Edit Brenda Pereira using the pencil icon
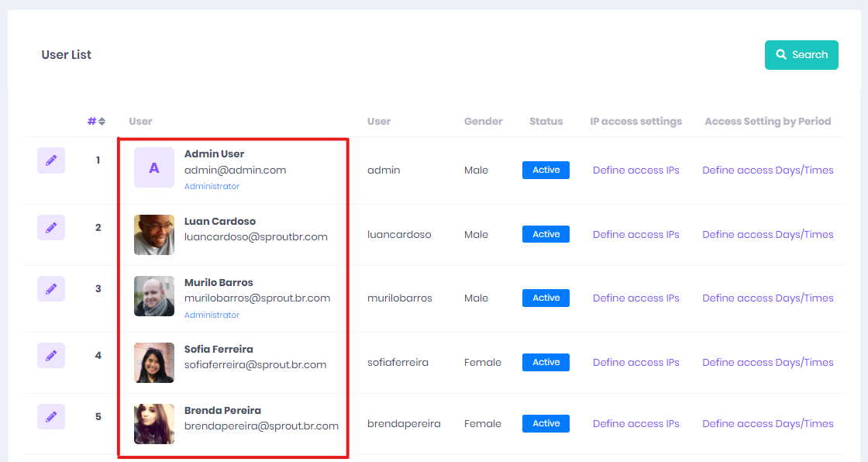The width and height of the screenshot is (868, 462). coord(51,416)
